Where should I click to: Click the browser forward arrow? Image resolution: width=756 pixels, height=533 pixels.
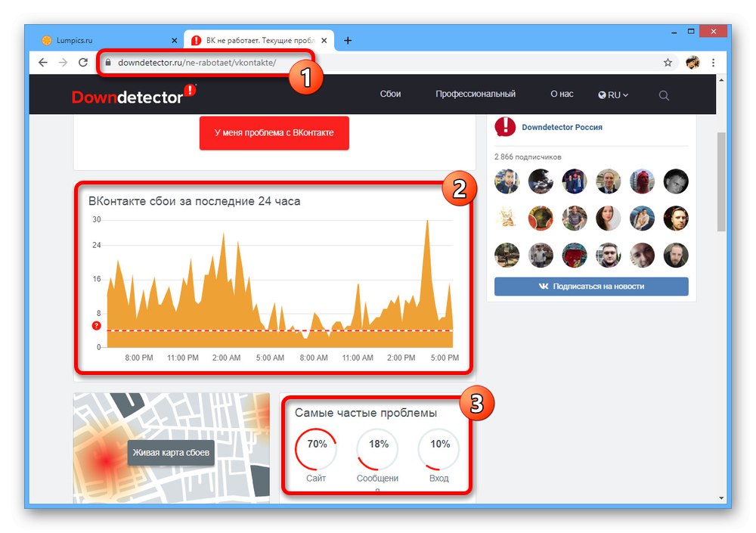point(63,62)
